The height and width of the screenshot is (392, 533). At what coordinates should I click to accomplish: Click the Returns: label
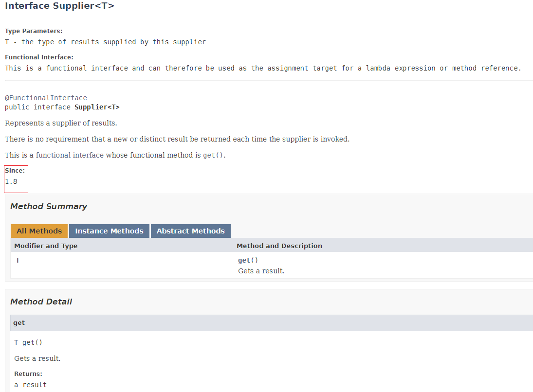tap(28, 374)
